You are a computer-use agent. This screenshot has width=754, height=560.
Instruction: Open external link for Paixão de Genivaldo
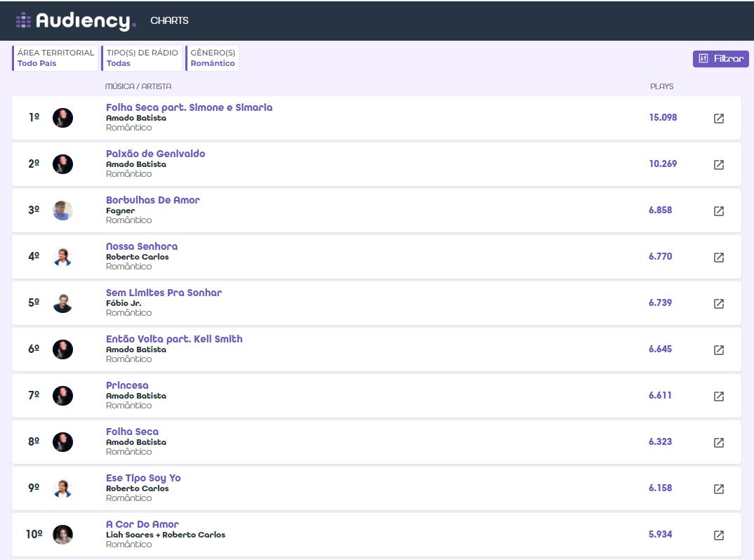(718, 164)
